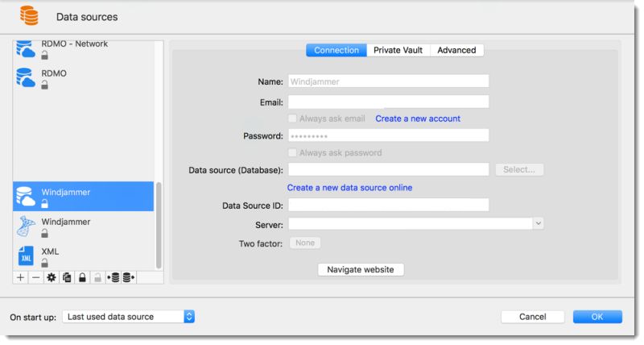This screenshot has height=345, width=644.
Task: Select RDMO - Network data source icon
Action: click(26, 48)
